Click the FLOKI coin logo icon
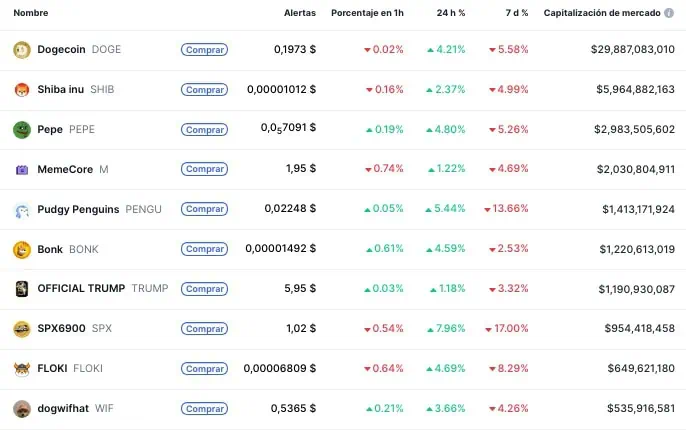Image resolution: width=686 pixels, height=430 pixels. pos(21,368)
